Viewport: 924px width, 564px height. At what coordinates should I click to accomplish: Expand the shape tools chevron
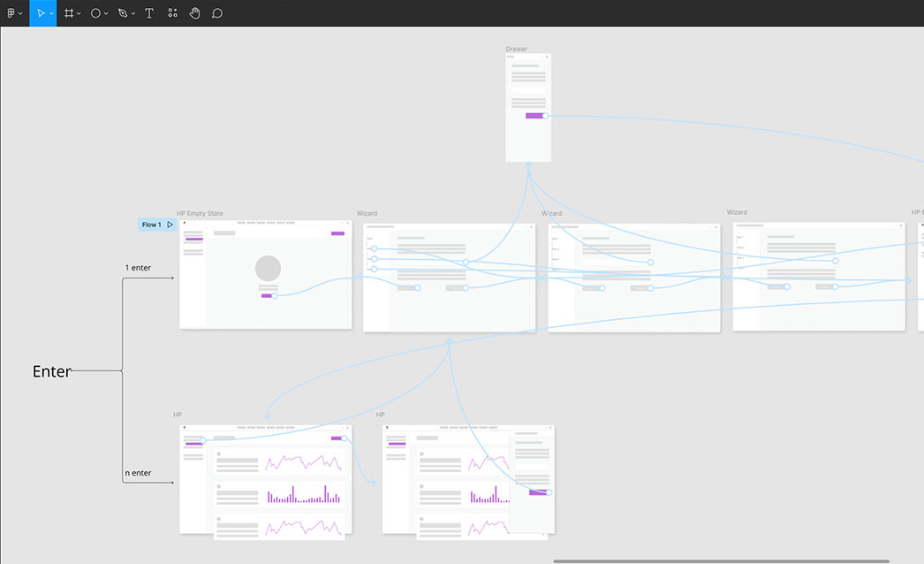coord(106,13)
